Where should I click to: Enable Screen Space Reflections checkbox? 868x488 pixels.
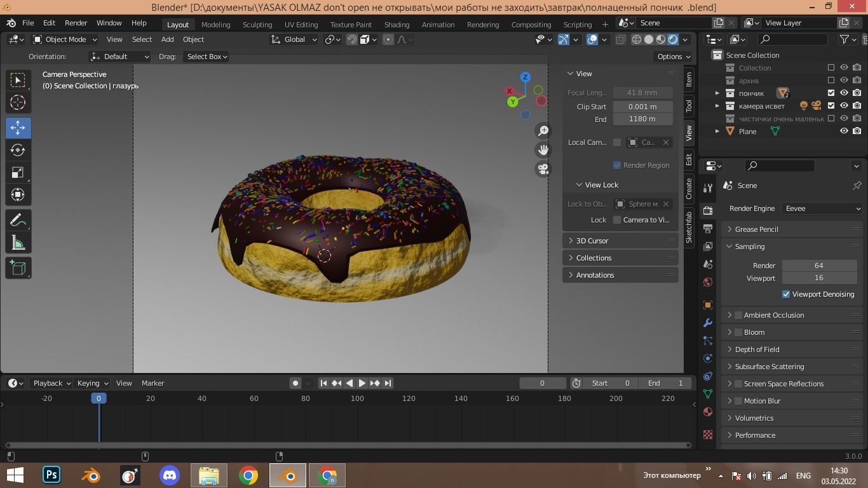[x=738, y=384]
